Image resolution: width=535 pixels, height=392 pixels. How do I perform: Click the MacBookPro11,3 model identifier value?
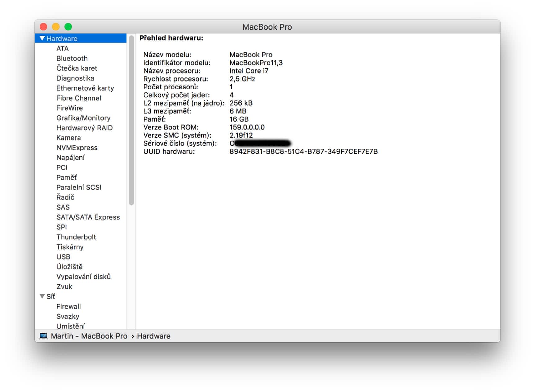tap(256, 63)
